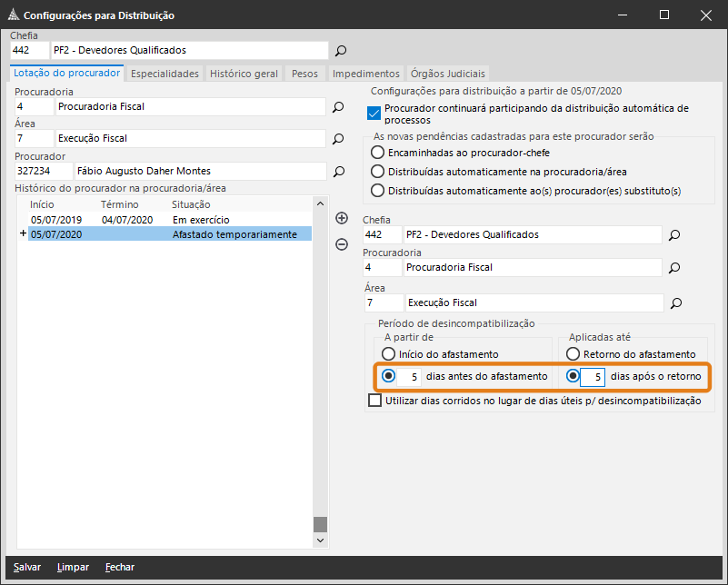Click Salvar button
Image resolution: width=728 pixels, height=585 pixels.
click(27, 567)
